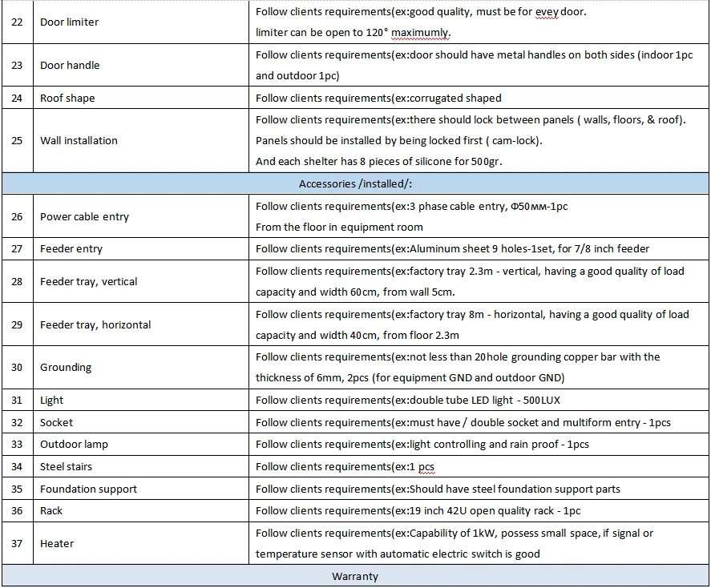This screenshot has height=588, width=711.
Task: Click the 'Outdoor lamp' cell
Action: (x=141, y=444)
